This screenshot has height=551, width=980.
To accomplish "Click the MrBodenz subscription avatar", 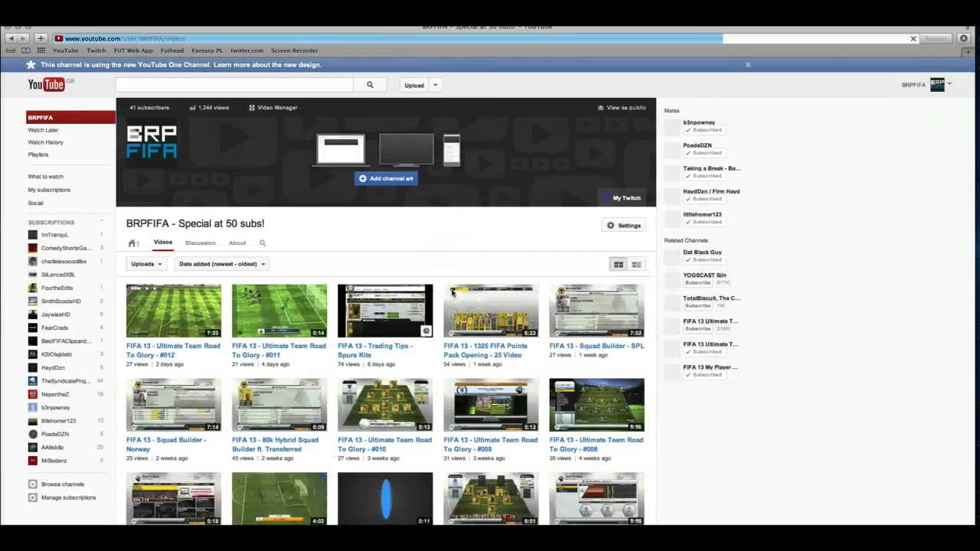I will [33, 461].
